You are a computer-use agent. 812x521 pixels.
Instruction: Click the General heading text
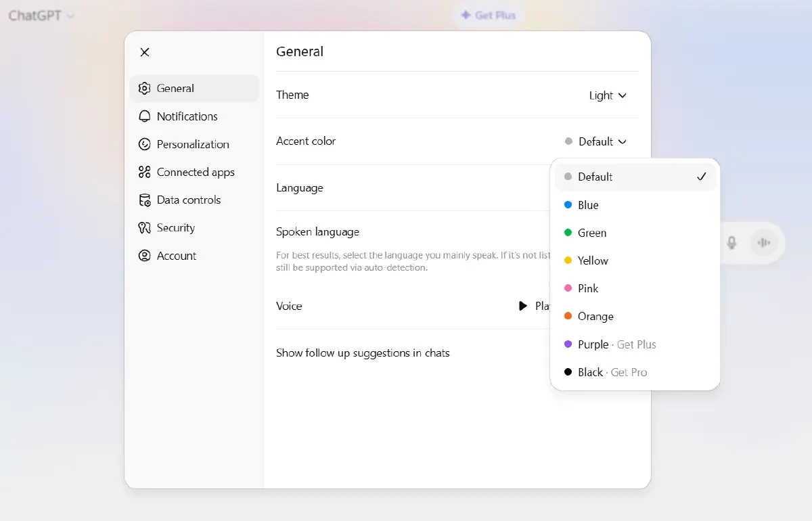300,51
